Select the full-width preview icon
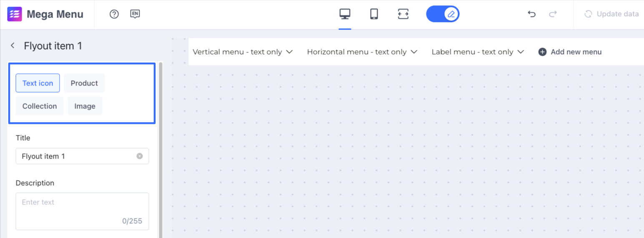 [403, 14]
